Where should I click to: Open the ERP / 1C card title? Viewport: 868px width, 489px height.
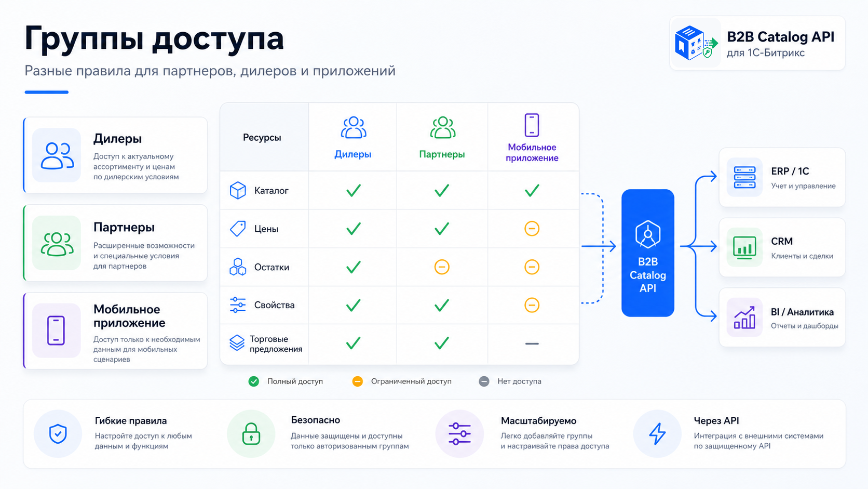pyautogui.click(x=790, y=171)
